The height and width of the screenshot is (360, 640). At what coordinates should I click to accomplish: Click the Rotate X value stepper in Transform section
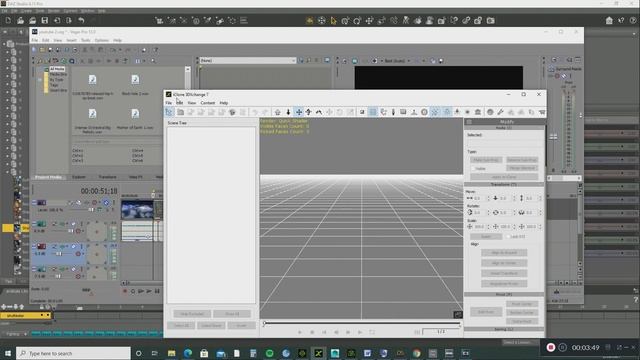click(488, 212)
